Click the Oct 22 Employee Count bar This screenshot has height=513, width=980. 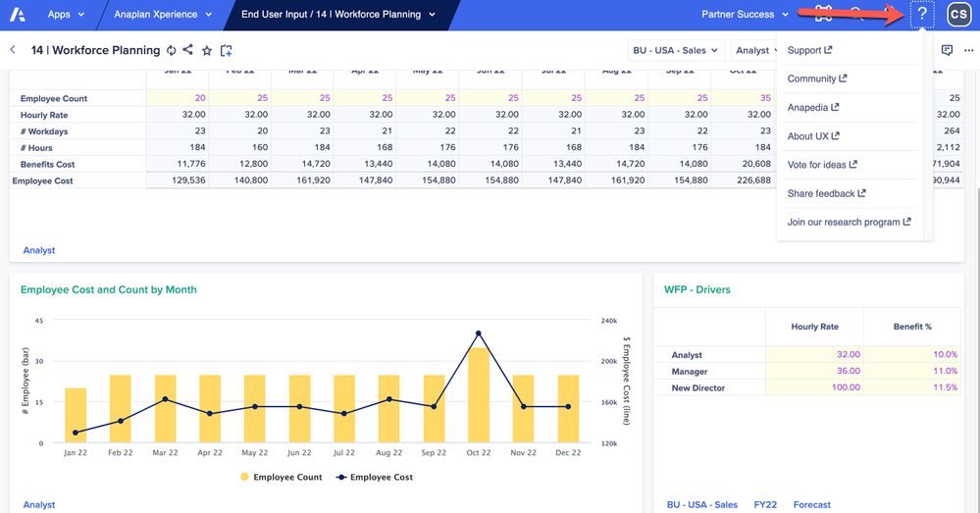(478, 395)
